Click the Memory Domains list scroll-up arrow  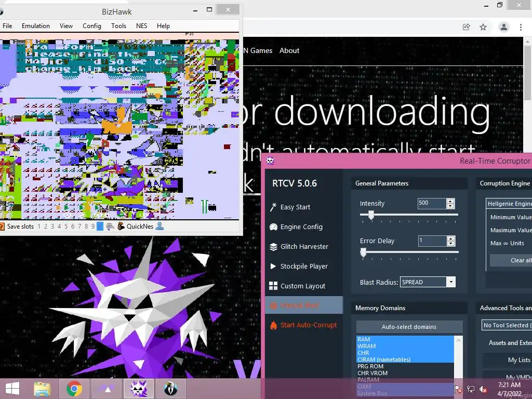pyautogui.click(x=458, y=340)
